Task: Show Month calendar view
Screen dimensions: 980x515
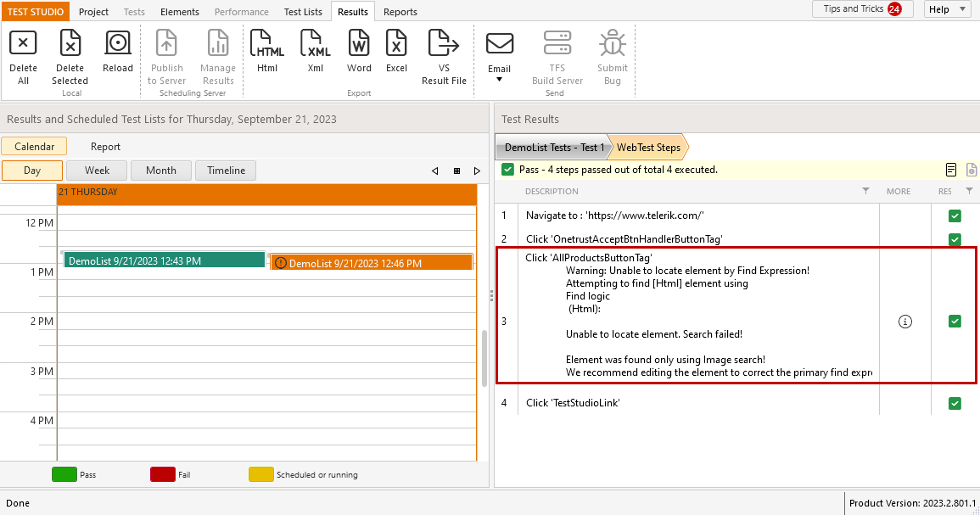Action: [160, 170]
